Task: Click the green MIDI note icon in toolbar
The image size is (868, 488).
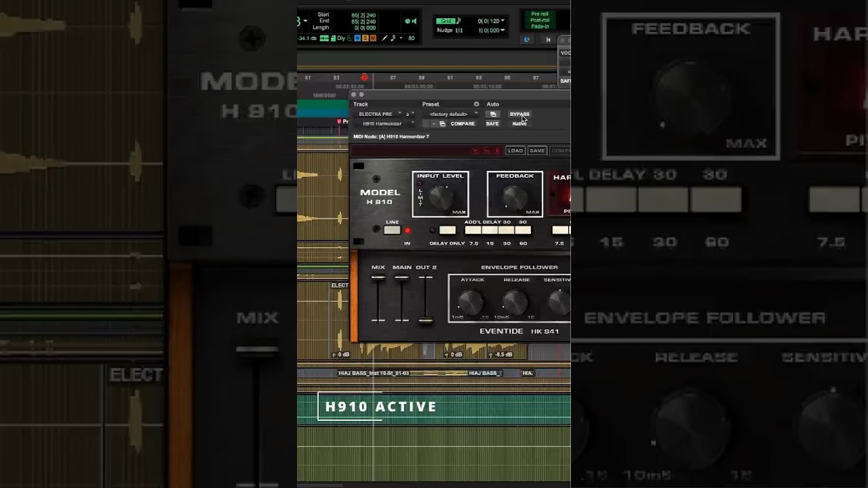Action: point(392,39)
